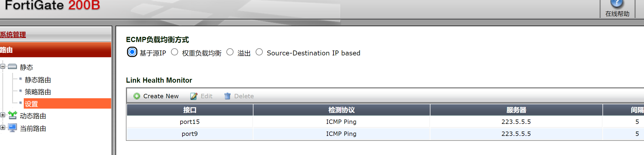Viewport: 644px width, 155px height.
Task: Collapse the 静态 tree node
Action: [x=3, y=66]
